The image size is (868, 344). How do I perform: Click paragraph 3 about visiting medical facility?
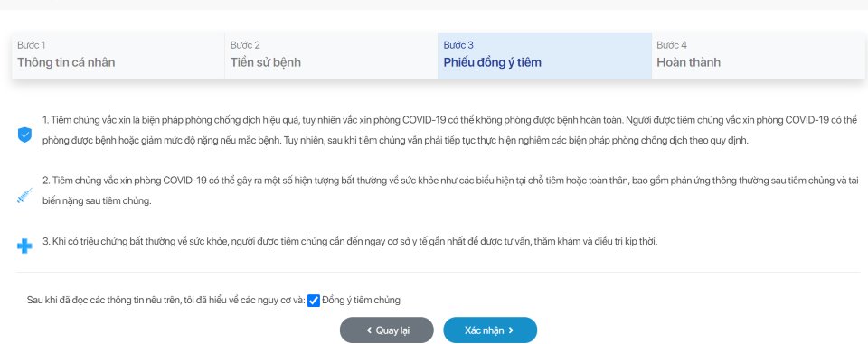coord(350,242)
